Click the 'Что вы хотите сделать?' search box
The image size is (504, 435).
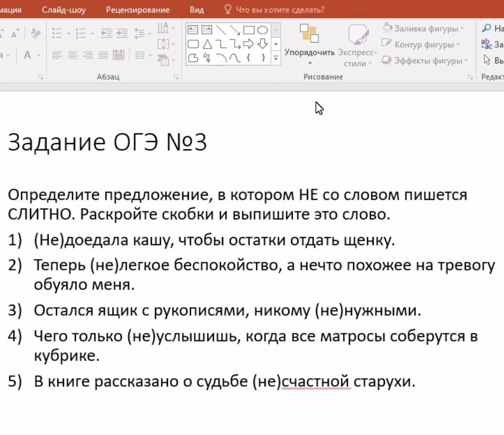pos(274,10)
